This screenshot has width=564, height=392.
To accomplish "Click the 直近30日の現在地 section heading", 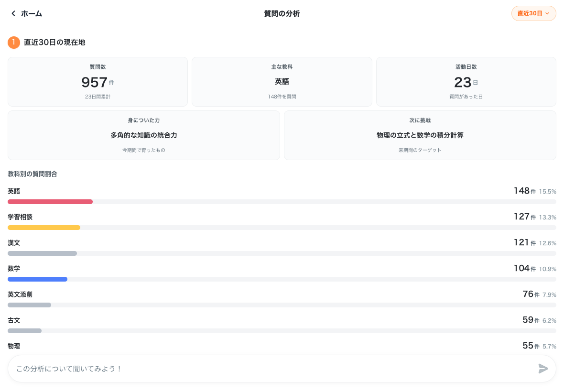I will tap(54, 43).
